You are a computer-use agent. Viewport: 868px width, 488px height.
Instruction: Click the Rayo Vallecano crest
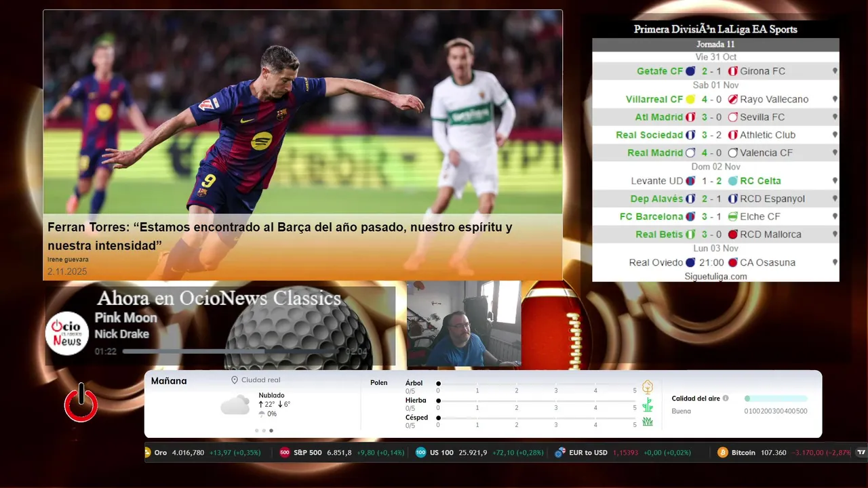tap(732, 99)
